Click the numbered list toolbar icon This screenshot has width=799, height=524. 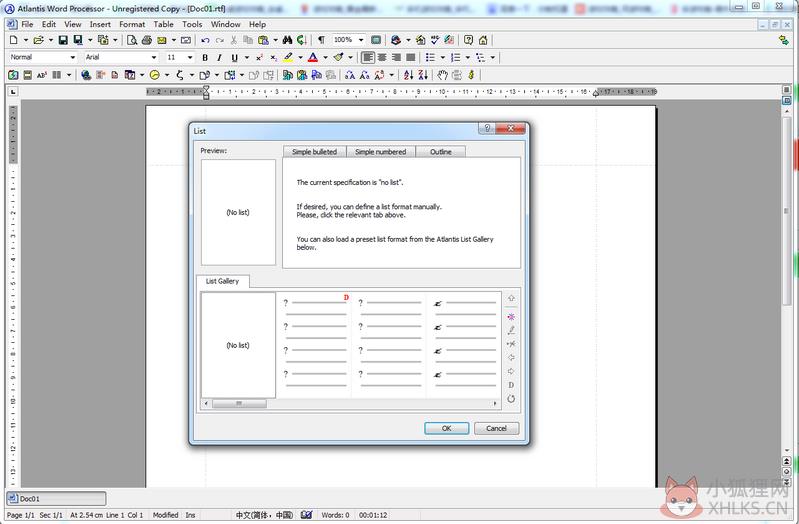(455, 58)
